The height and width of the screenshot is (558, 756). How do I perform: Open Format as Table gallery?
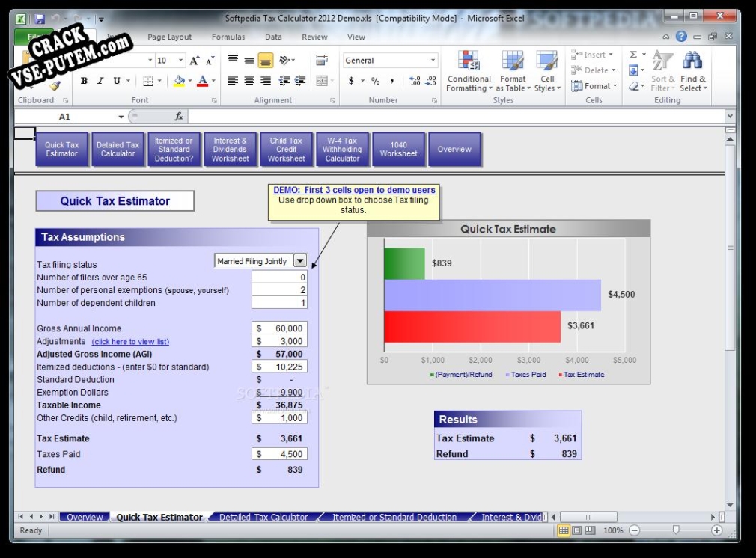(x=513, y=71)
